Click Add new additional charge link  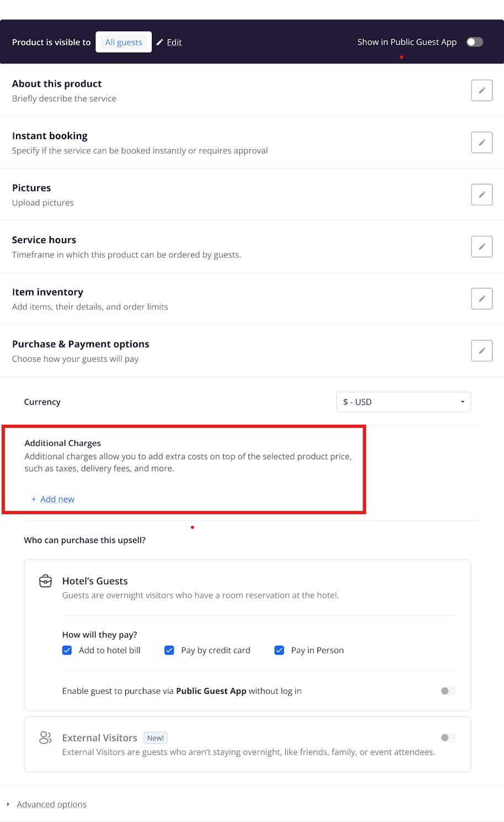coord(57,499)
